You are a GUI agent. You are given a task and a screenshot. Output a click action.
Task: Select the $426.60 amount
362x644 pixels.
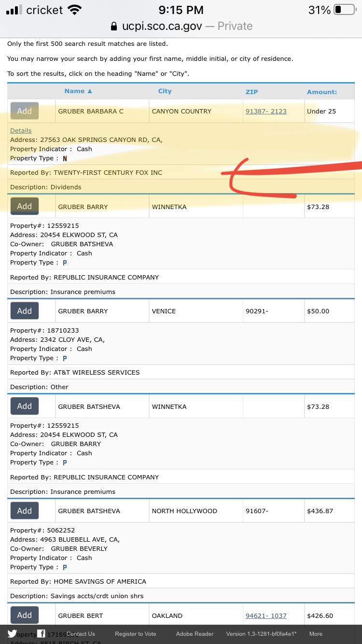[x=320, y=616]
